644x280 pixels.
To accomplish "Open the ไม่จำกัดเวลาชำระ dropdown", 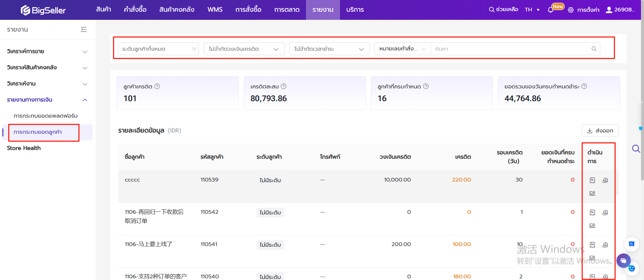I will point(329,49).
